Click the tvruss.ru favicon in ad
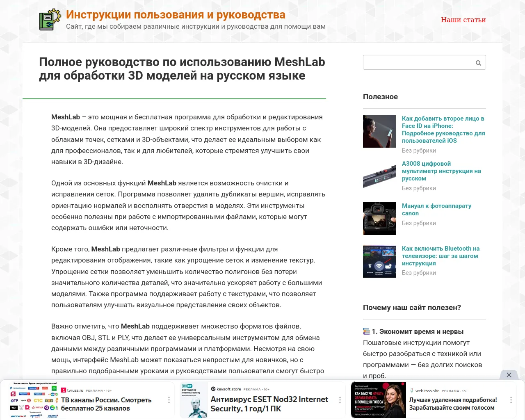 coord(64,390)
